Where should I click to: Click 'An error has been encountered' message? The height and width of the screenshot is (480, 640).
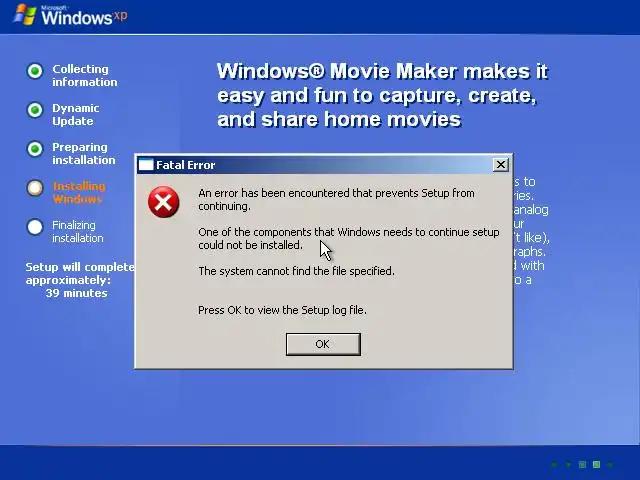(x=336, y=199)
